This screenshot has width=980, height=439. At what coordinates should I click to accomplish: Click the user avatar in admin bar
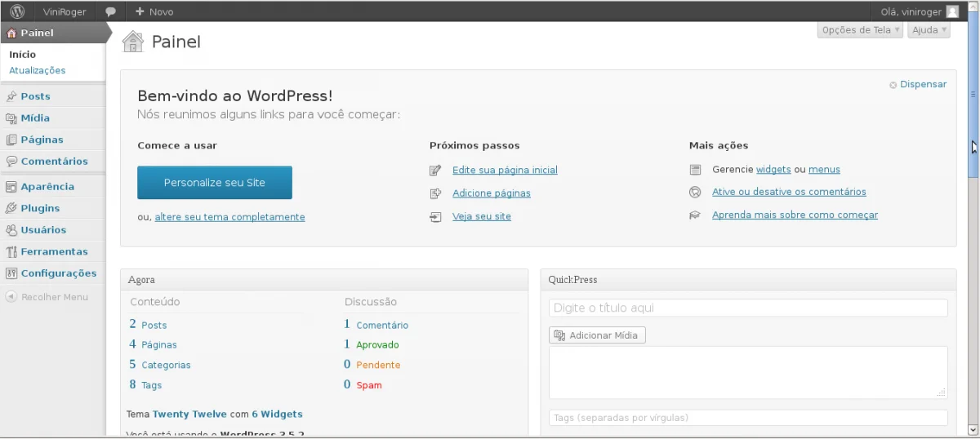coord(952,11)
